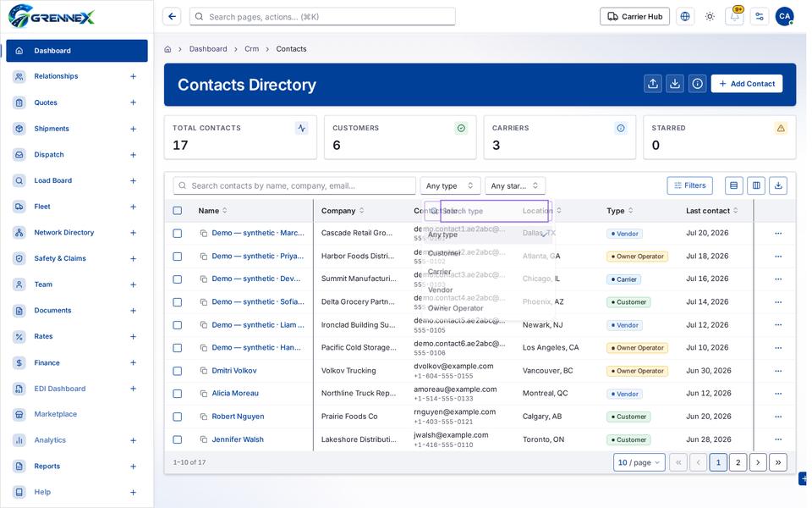
Task: Open Dashboard in the sidebar
Action: [x=77, y=51]
